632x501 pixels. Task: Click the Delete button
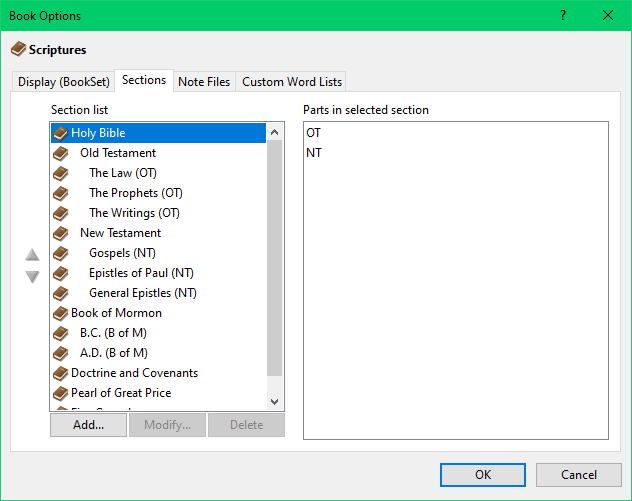tap(246, 425)
